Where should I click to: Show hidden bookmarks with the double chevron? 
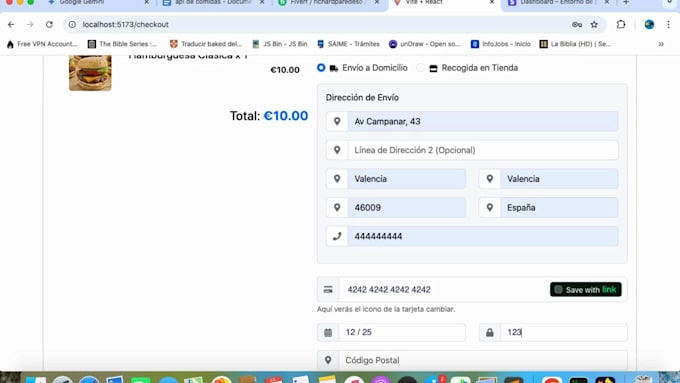(661, 44)
